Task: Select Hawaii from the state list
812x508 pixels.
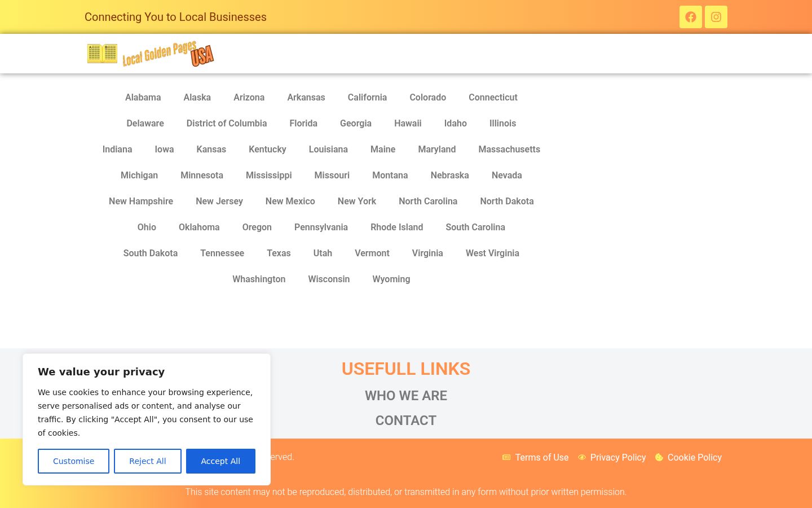Action: coord(408,123)
